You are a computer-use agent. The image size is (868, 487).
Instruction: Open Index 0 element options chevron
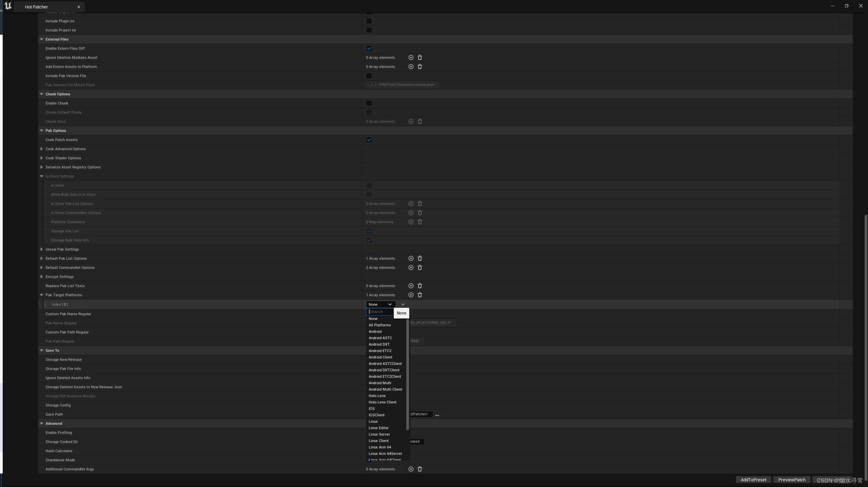click(403, 304)
